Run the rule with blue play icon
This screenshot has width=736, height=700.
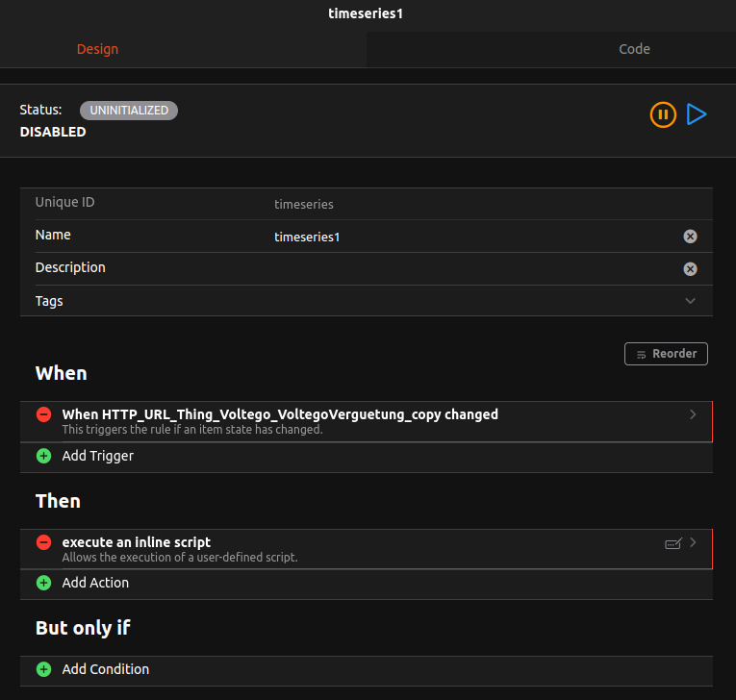click(x=697, y=114)
